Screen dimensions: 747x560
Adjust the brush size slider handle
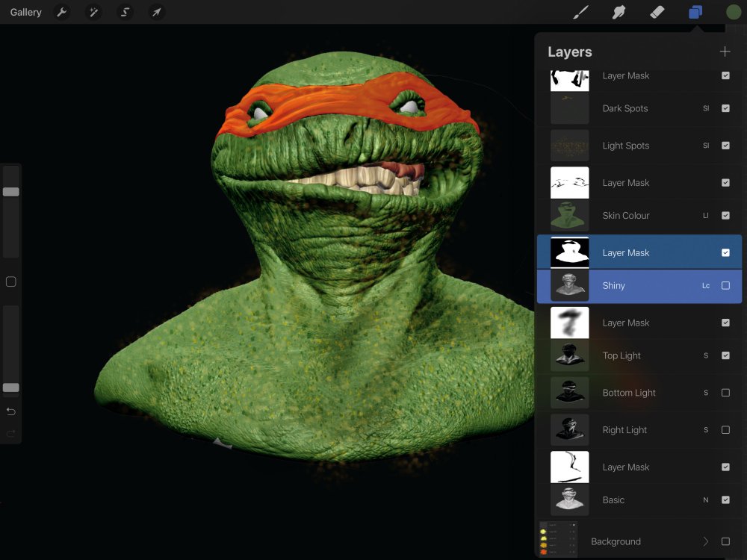pyautogui.click(x=11, y=192)
